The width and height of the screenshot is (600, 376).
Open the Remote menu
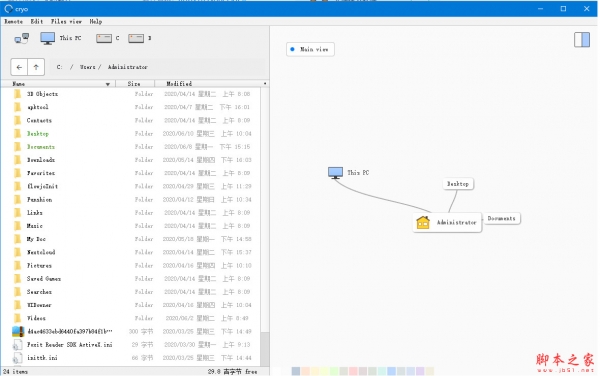13,21
